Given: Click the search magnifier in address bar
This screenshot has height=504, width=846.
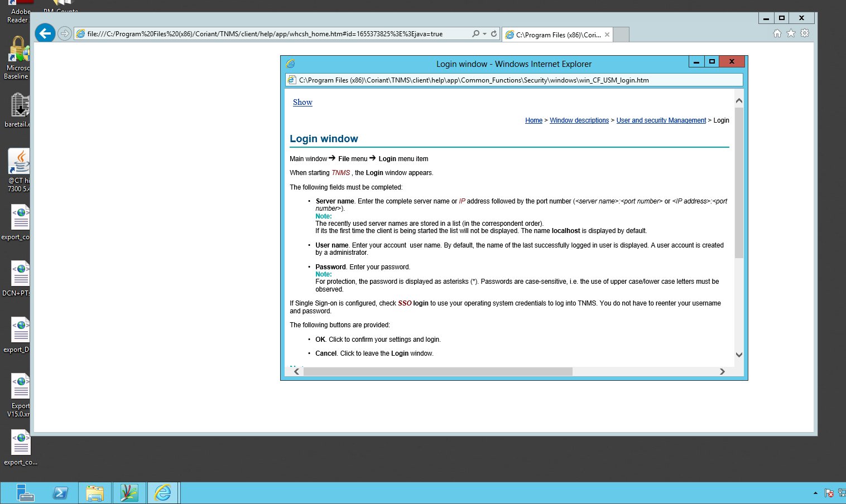Looking at the screenshot, I should (475, 34).
